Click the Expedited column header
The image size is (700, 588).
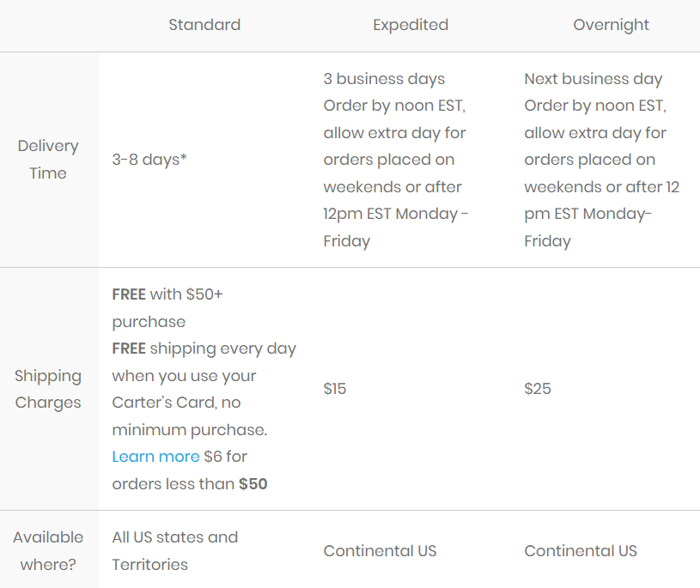(x=411, y=25)
